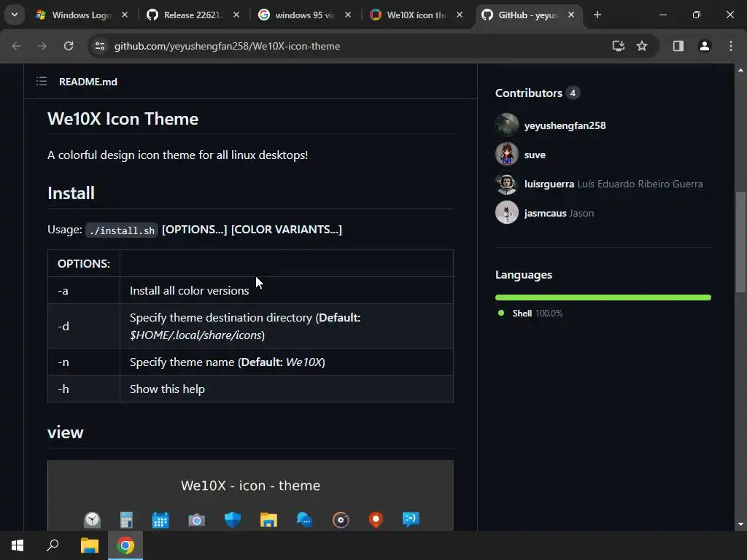The image size is (747, 560).
Task: Open the browser side panel
Action: [x=678, y=46]
